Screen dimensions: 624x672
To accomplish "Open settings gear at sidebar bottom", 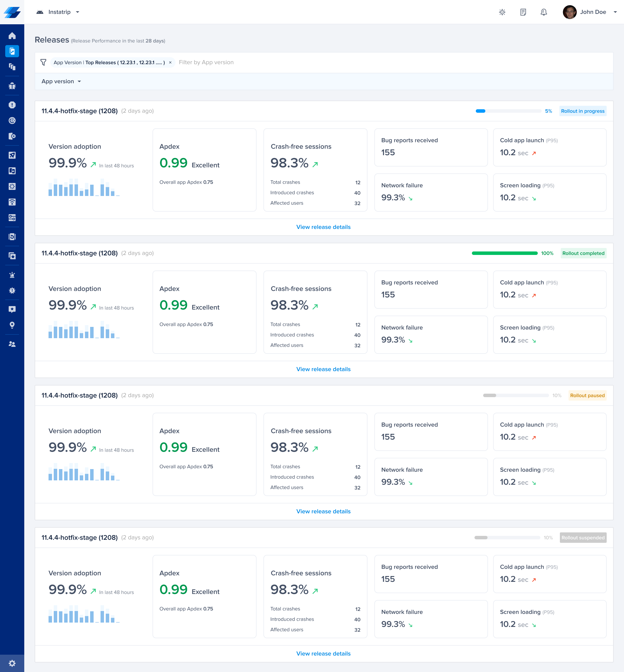I will 12,663.
